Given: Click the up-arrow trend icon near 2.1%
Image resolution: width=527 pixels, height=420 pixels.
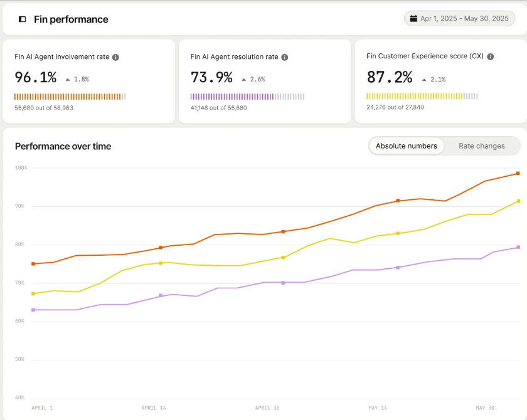Looking at the screenshot, I should pos(424,80).
